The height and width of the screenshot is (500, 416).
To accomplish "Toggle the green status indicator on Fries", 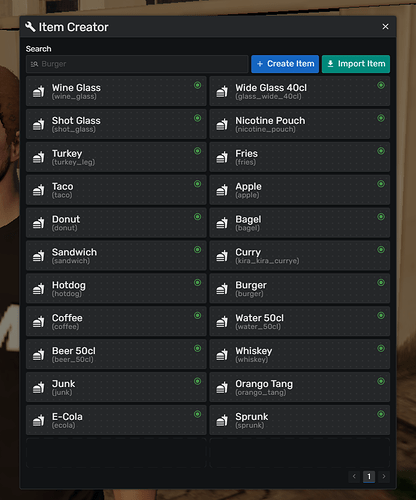I will [x=381, y=151].
